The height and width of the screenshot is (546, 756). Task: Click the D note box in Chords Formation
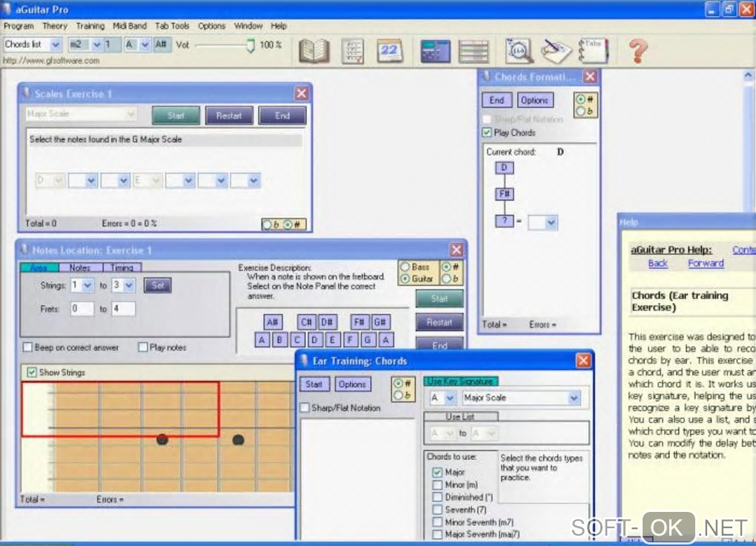click(504, 167)
